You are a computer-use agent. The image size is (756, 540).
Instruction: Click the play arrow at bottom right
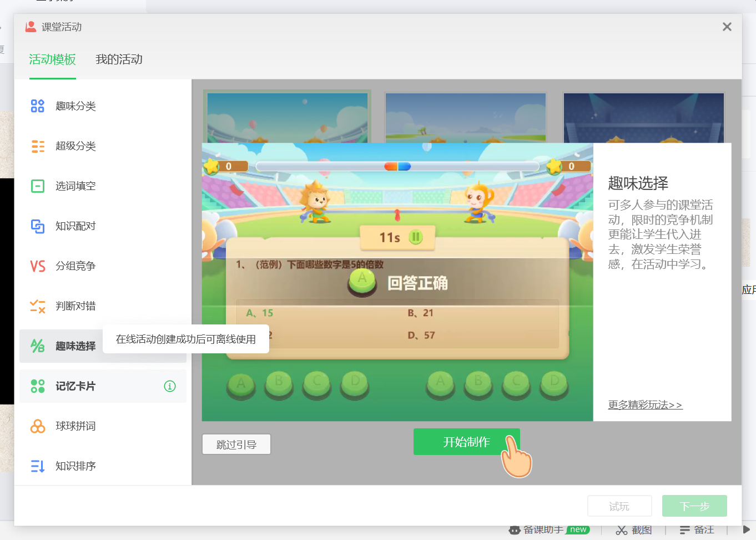(746, 530)
